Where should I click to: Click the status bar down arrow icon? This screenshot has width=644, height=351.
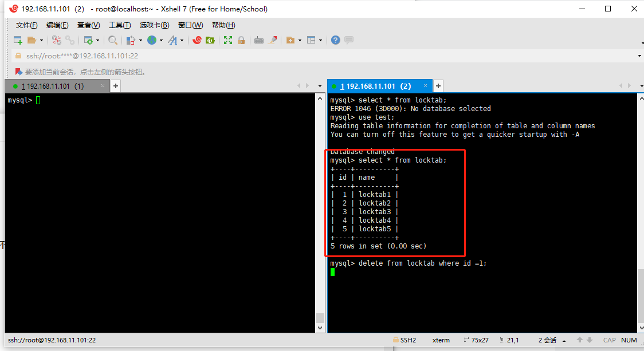coord(590,340)
